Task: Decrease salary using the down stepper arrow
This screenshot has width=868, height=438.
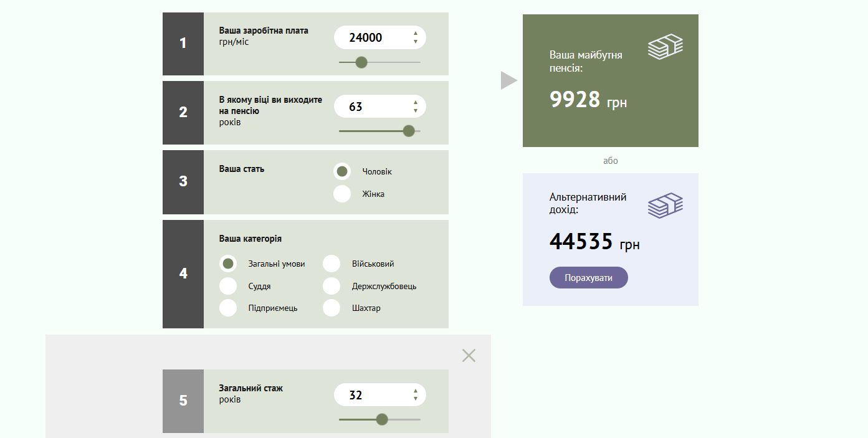Action: 416,42
